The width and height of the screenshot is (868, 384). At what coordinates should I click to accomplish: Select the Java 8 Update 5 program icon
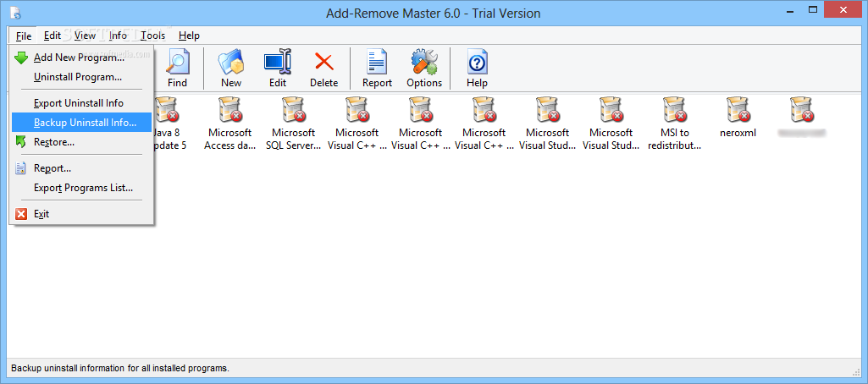pos(166,109)
